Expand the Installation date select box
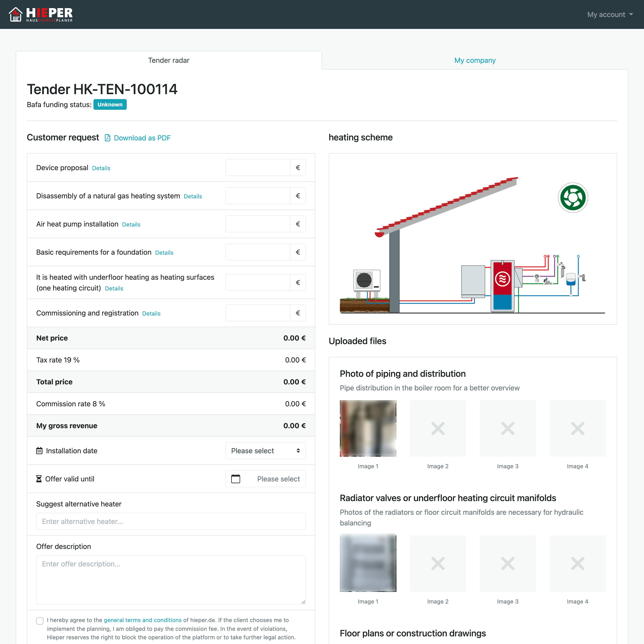The height and width of the screenshot is (644, 644). coord(265,451)
